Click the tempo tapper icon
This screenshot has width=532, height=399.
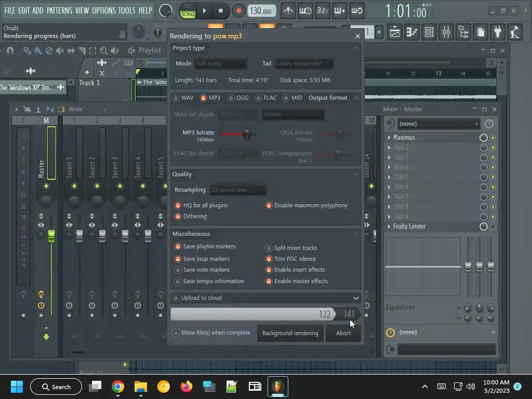click(515, 32)
